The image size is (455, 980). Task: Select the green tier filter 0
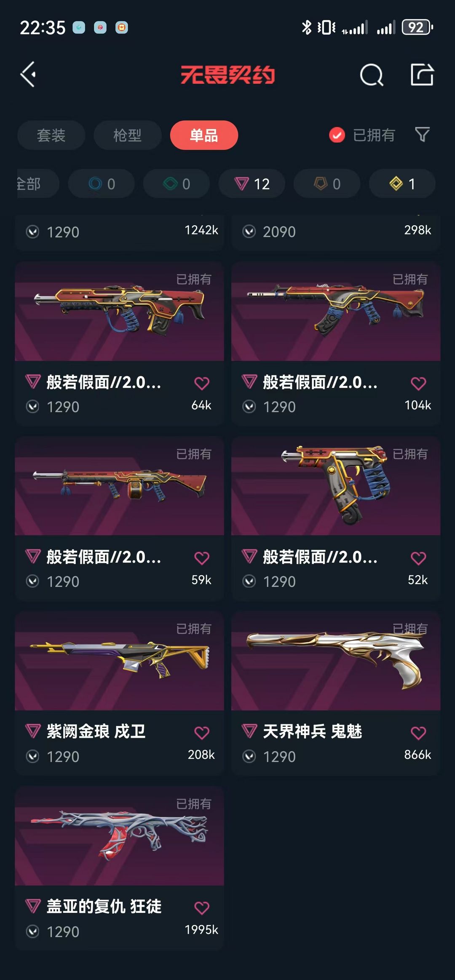177,183
